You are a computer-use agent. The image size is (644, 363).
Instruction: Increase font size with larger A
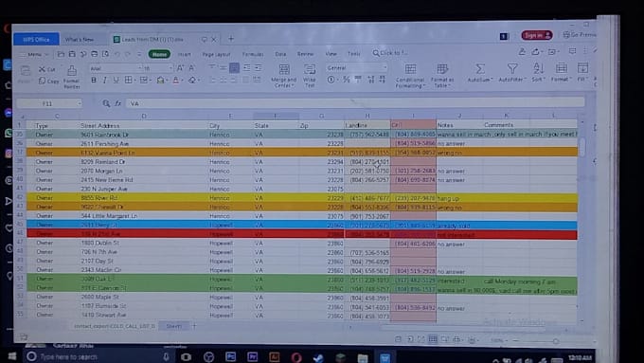pos(180,68)
